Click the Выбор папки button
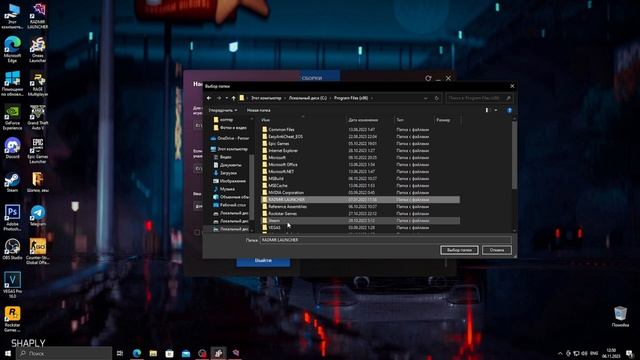Screen dimensions: 640x360 click(459, 250)
